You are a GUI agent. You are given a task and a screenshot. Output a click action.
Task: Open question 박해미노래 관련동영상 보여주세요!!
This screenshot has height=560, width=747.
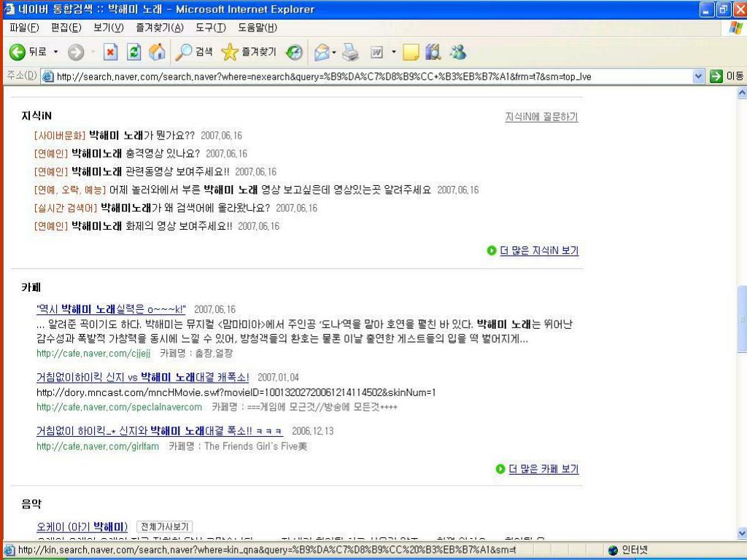pos(150,171)
